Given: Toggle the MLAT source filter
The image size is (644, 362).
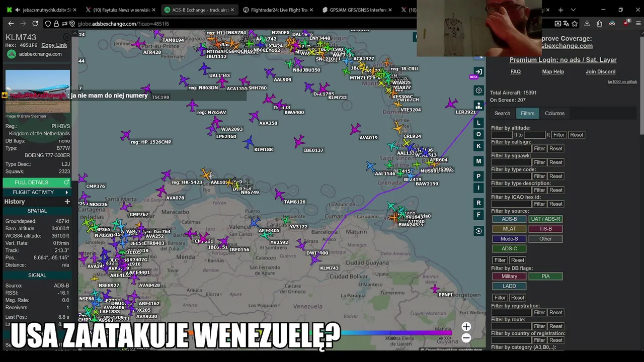Looking at the screenshot, I should (x=509, y=229).
